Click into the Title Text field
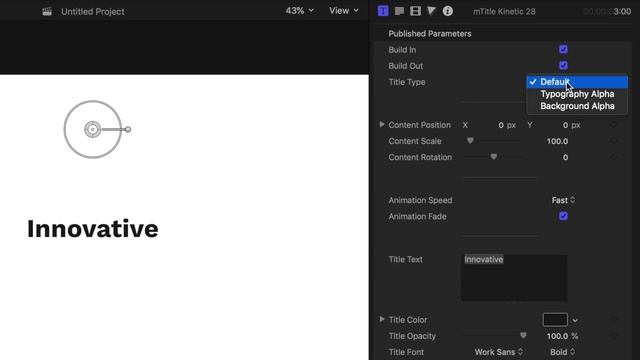 pos(514,278)
